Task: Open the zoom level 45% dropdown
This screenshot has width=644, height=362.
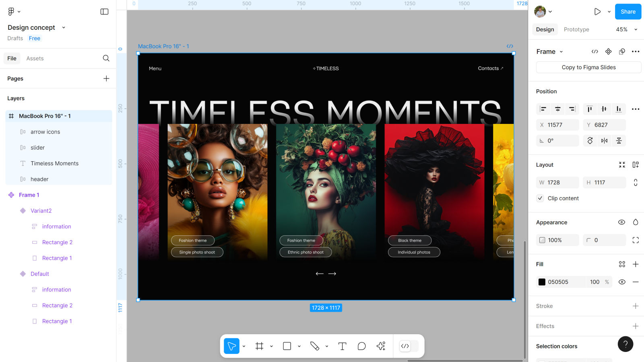Action: [627, 29]
